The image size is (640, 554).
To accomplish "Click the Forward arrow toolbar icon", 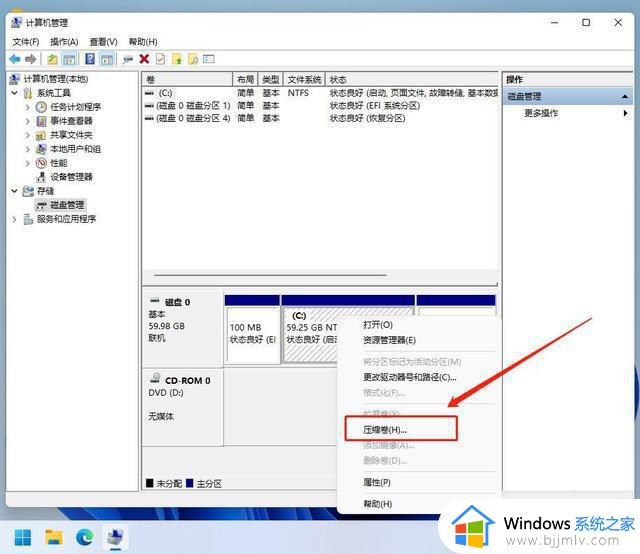I will [31, 59].
